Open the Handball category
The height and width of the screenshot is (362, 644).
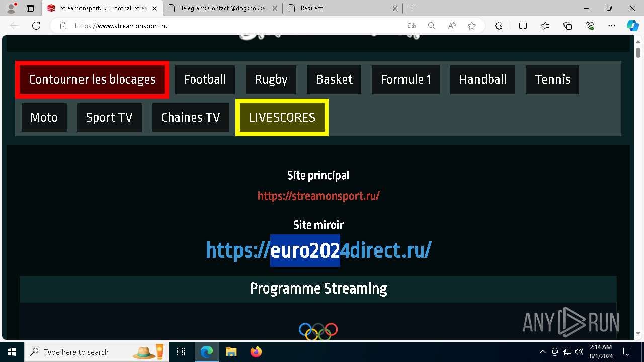[482, 79]
